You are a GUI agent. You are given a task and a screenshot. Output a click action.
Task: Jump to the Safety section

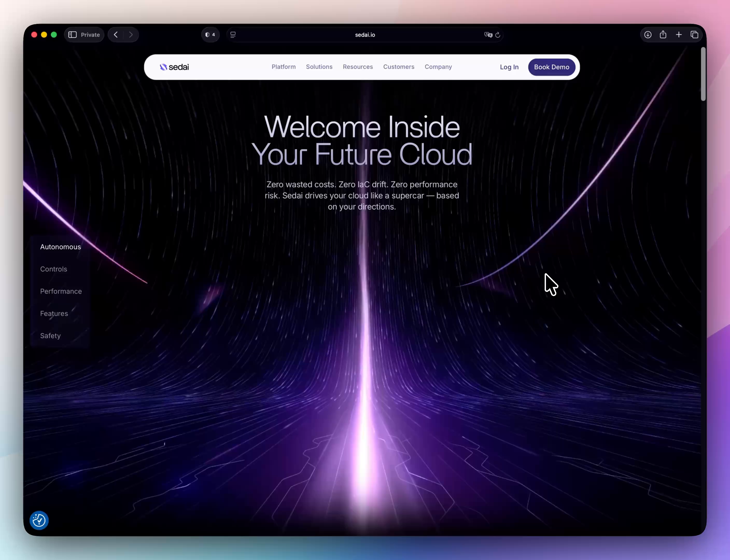[50, 336]
